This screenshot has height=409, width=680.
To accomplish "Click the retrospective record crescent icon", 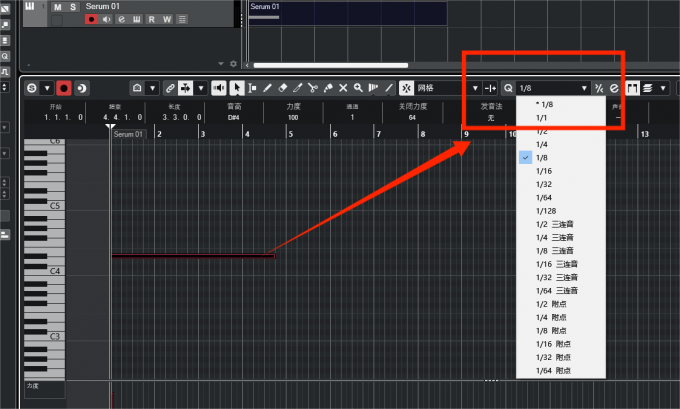I will point(81,88).
